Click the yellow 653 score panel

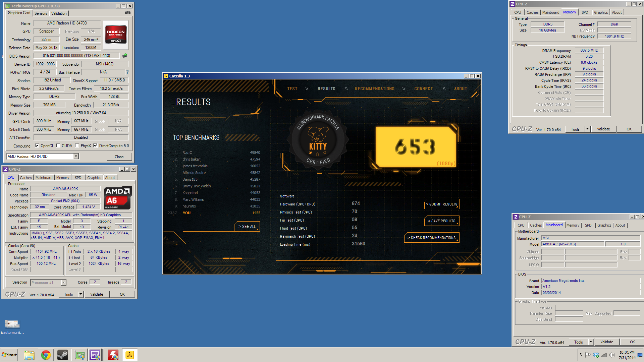click(x=415, y=147)
